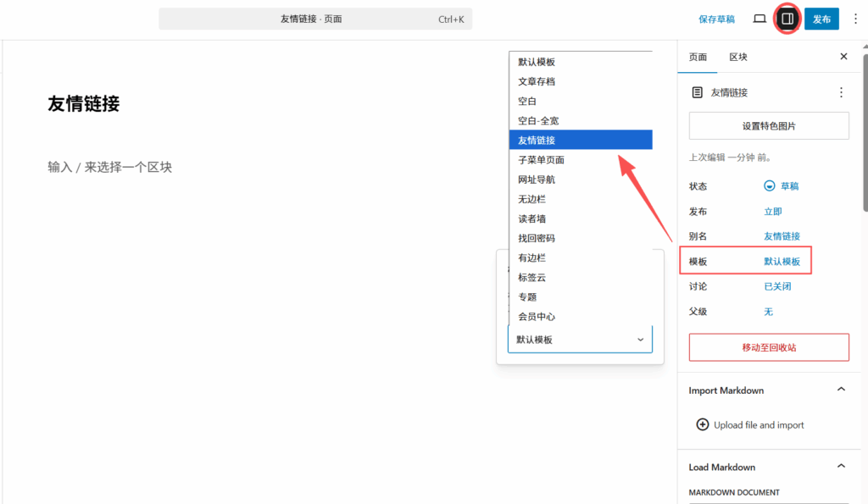Click the block placeholder 输入 / 来选择一个区块

click(x=110, y=167)
